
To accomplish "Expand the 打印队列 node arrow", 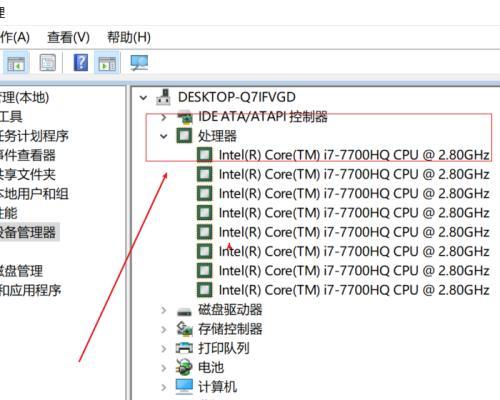I will pyautogui.click(x=164, y=349).
